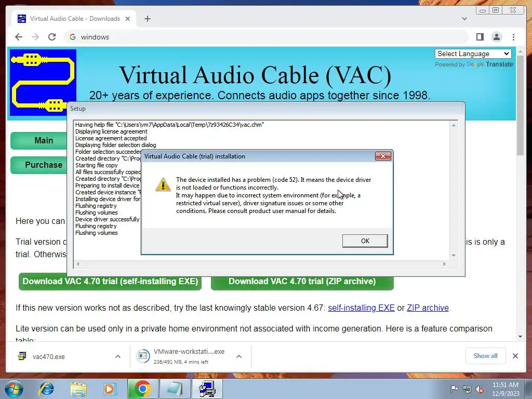Open the version 4.67 self-installing EXE link

pos(361,308)
